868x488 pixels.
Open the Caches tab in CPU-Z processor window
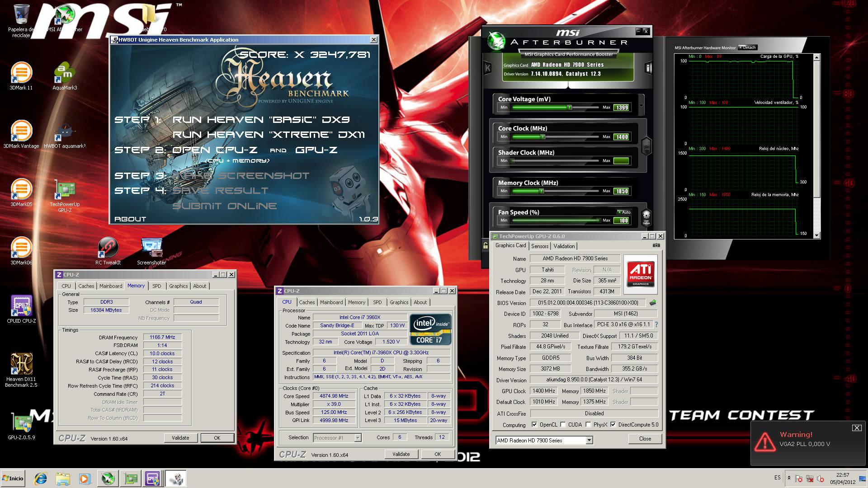307,302
